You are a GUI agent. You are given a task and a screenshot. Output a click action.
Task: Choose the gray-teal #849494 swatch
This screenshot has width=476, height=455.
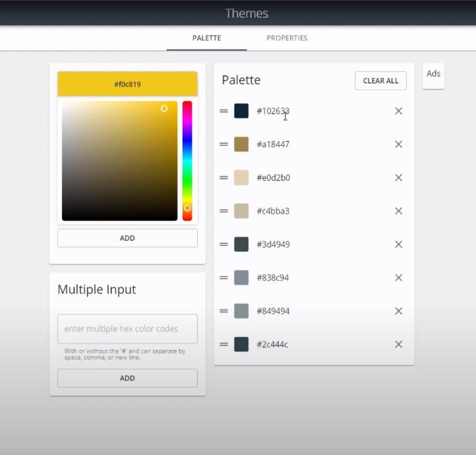tap(241, 311)
